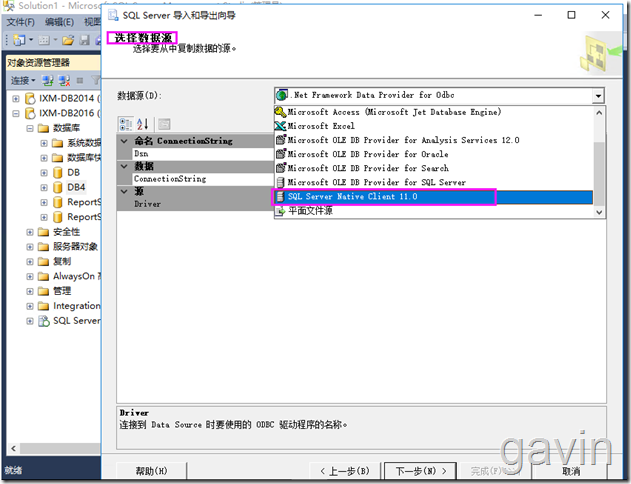Click the 下一步(N) next button
Viewport: 631px width, 484px height.
click(x=421, y=471)
